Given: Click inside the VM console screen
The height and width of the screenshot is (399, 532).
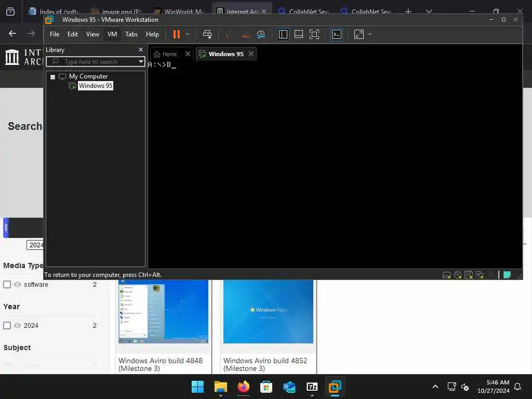Looking at the screenshot, I should coord(335,165).
